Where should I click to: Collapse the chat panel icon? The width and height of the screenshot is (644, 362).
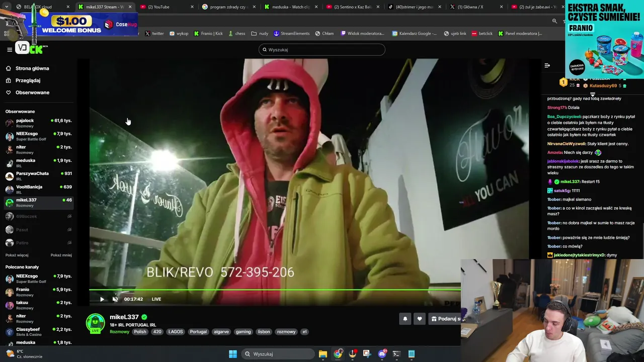click(547, 65)
